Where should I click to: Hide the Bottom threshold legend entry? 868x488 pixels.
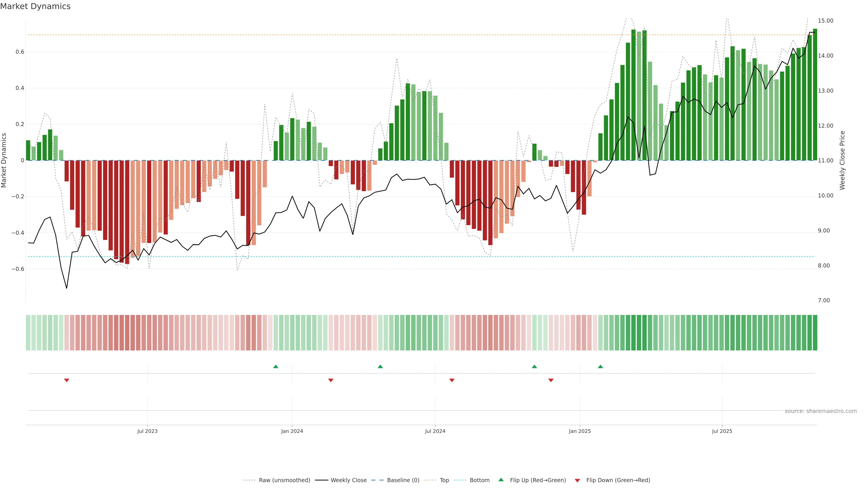click(x=479, y=480)
